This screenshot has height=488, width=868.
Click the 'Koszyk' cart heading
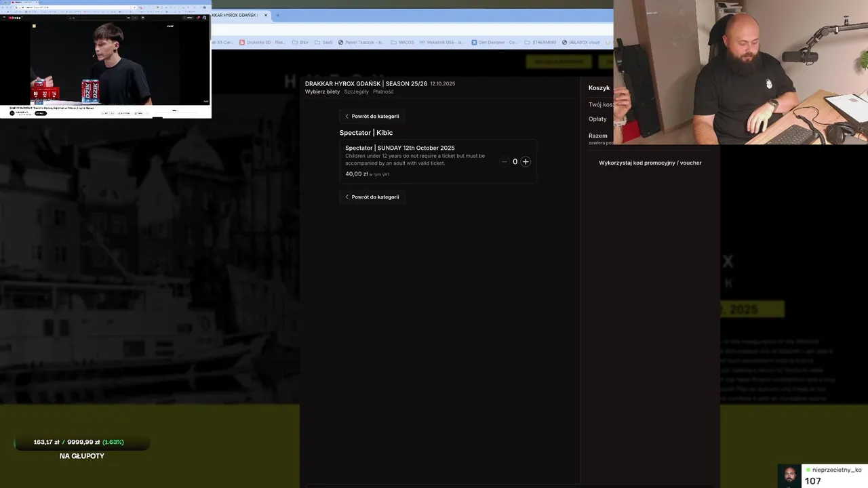click(599, 88)
